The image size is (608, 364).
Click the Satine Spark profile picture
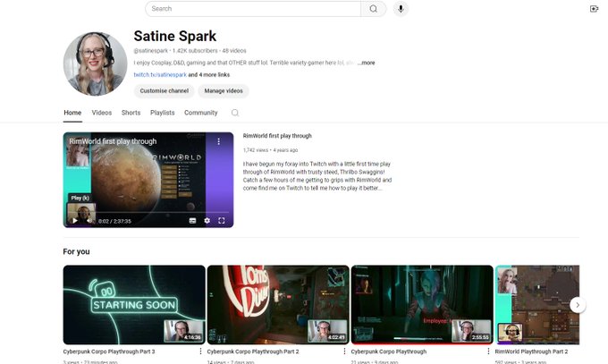(x=95, y=64)
